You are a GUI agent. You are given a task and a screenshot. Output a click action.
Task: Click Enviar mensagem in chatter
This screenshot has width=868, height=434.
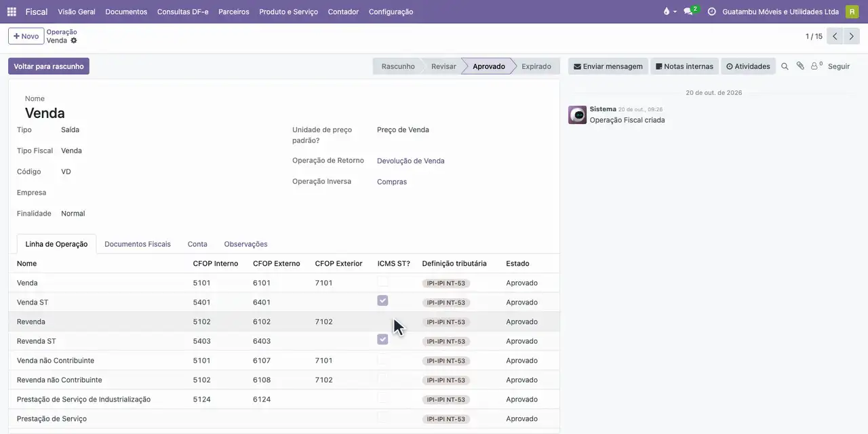[x=608, y=66]
